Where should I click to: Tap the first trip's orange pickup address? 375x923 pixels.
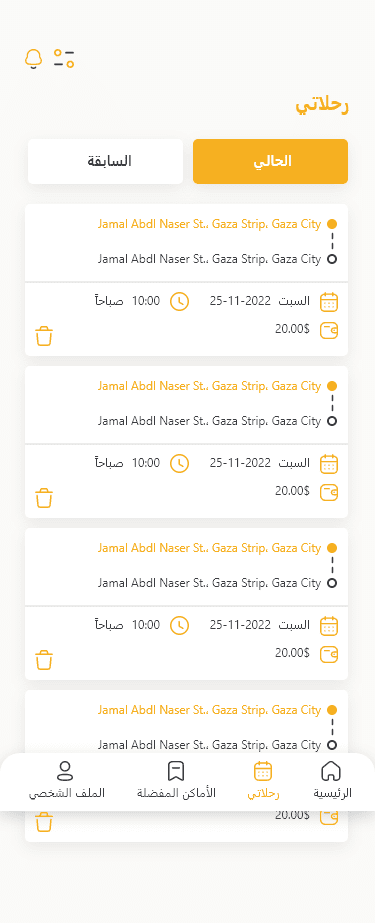[x=210, y=224]
